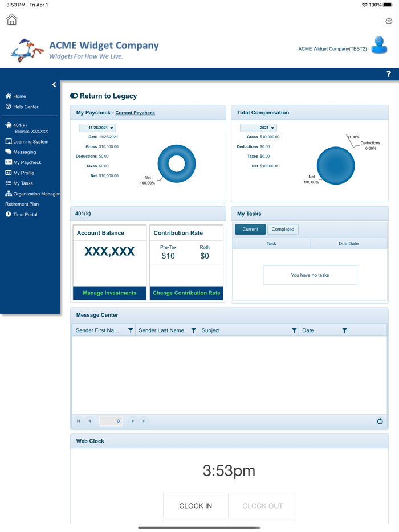Screen dimensions: 399x532
Task: Go to previous page of messages
Action: 89,421
